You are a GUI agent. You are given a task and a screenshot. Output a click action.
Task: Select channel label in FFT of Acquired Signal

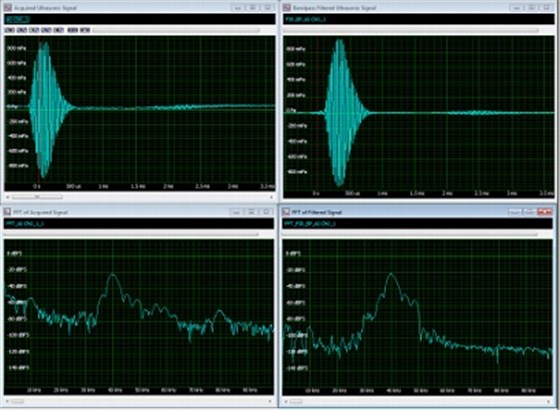pyautogui.click(x=25, y=224)
